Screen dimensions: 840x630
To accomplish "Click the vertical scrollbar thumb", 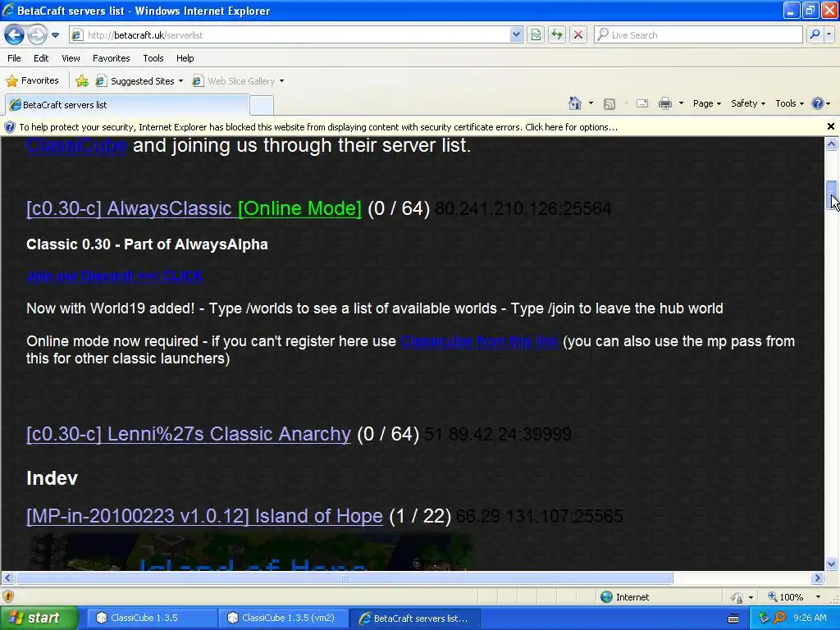I will pos(832,195).
